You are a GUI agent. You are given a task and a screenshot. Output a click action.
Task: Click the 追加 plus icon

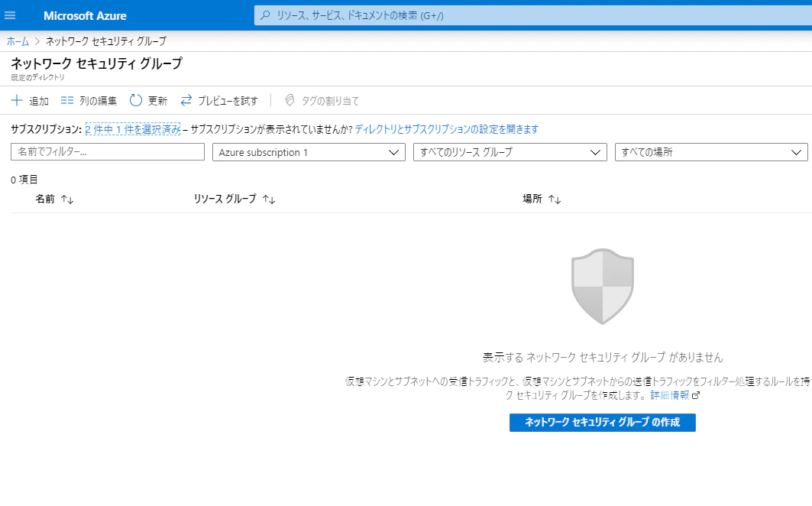(17, 100)
